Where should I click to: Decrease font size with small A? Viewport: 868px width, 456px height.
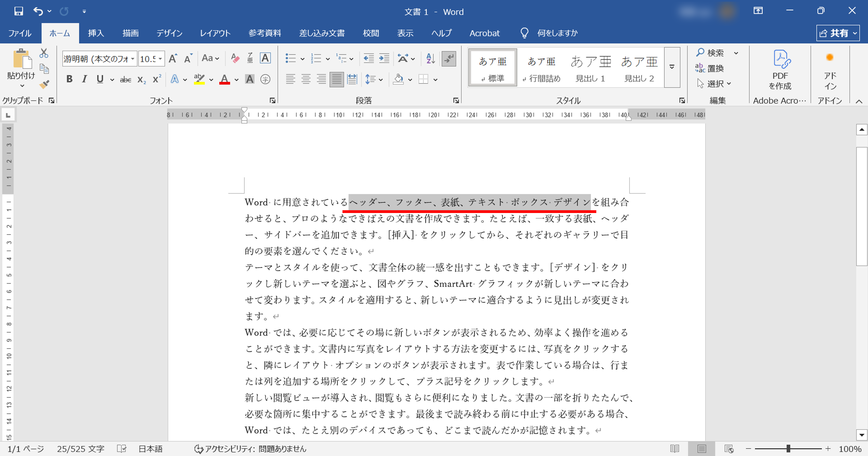pos(188,59)
